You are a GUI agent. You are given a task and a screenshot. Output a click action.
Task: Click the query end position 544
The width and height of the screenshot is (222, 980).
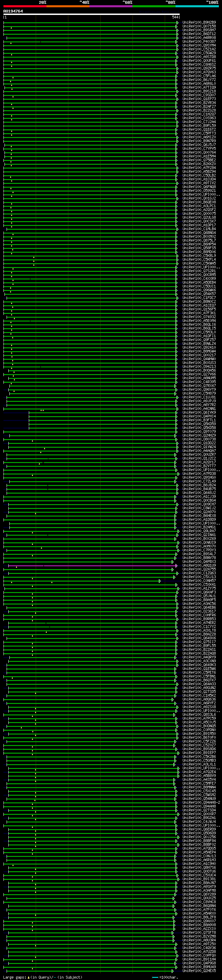175,17
